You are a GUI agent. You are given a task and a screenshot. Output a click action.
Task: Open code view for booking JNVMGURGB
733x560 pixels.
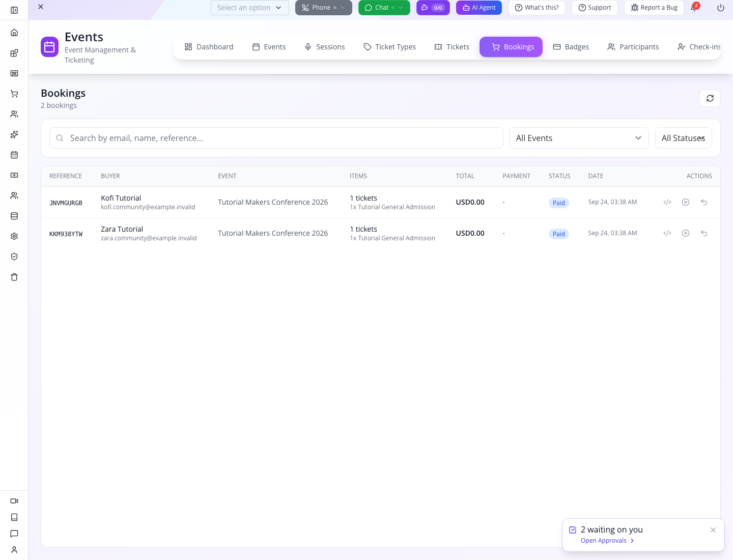click(x=667, y=202)
